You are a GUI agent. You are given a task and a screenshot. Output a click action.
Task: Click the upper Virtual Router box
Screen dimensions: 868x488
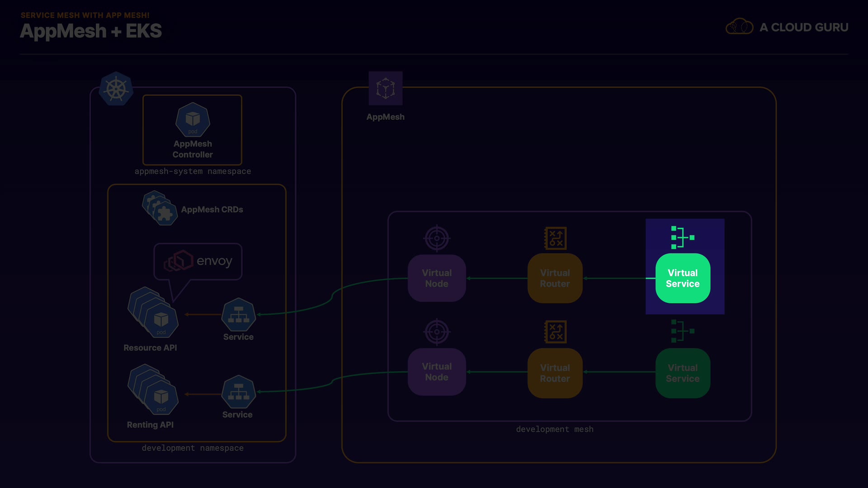pos(555,278)
